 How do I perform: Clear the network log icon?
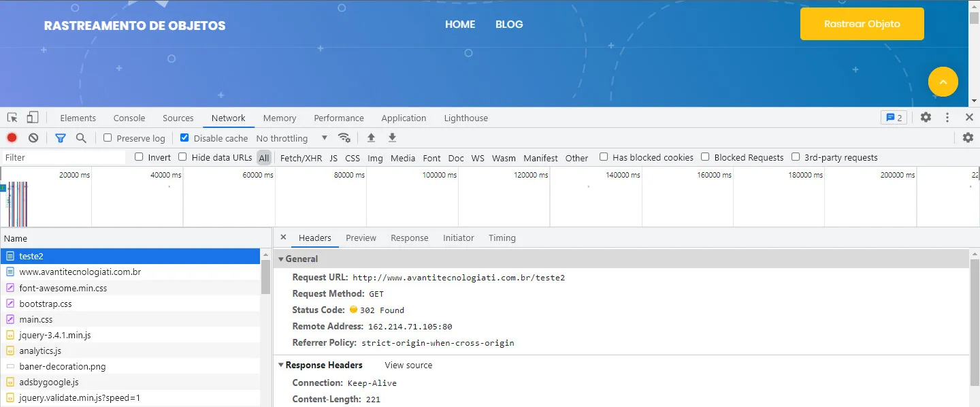(x=33, y=138)
